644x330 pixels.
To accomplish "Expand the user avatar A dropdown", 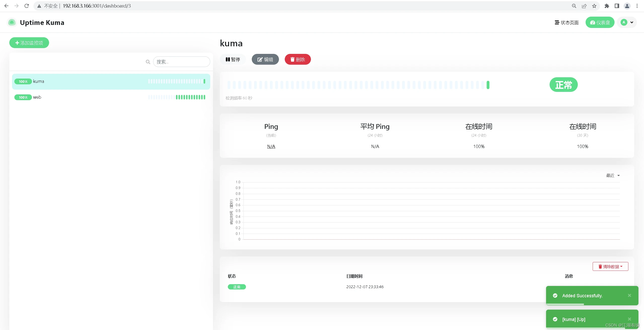I will point(627,22).
